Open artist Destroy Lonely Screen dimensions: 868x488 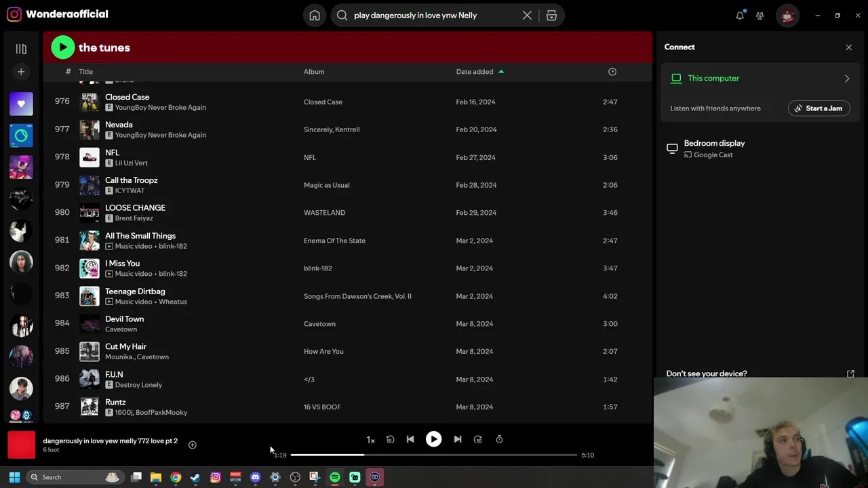point(138,385)
